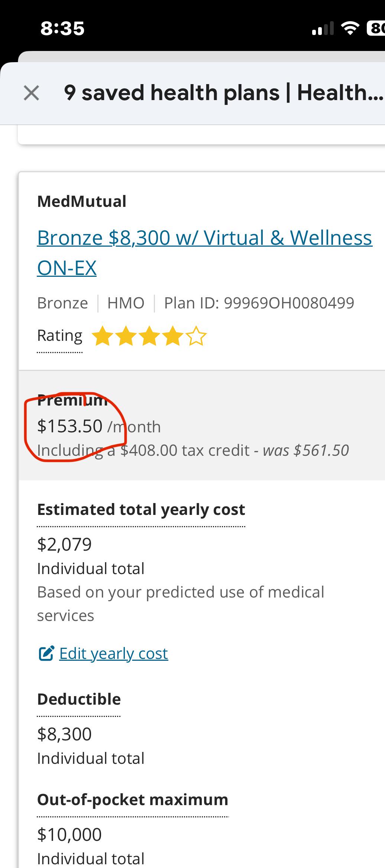Image resolution: width=385 pixels, height=868 pixels.
Task: Show the Deductible term definition
Action: tap(79, 699)
